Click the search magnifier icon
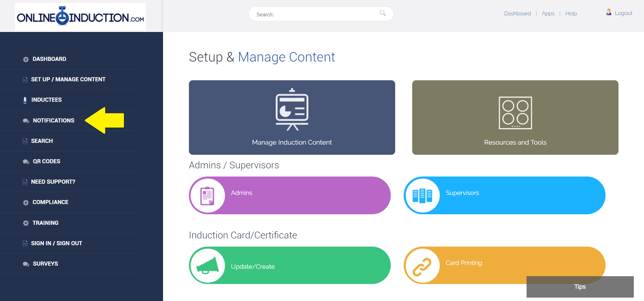This screenshot has width=644, height=301. 383,13
